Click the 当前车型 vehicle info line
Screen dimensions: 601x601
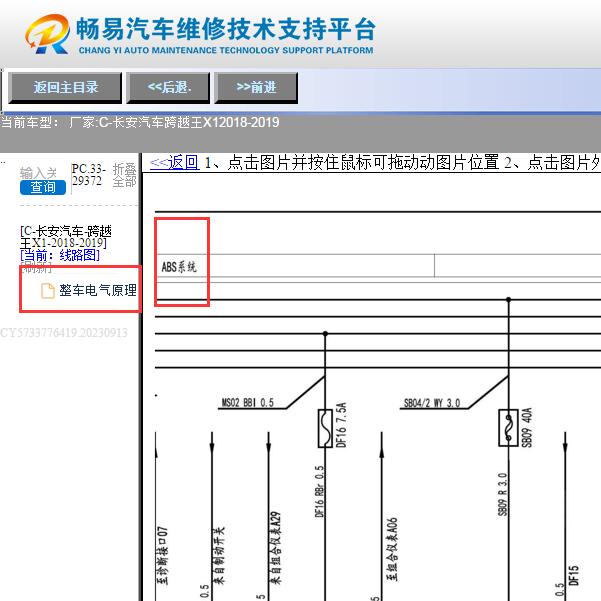click(x=140, y=123)
